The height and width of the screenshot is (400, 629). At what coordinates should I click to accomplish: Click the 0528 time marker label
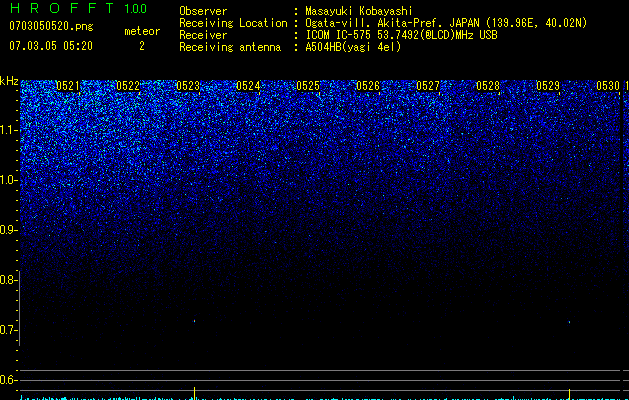488,86
